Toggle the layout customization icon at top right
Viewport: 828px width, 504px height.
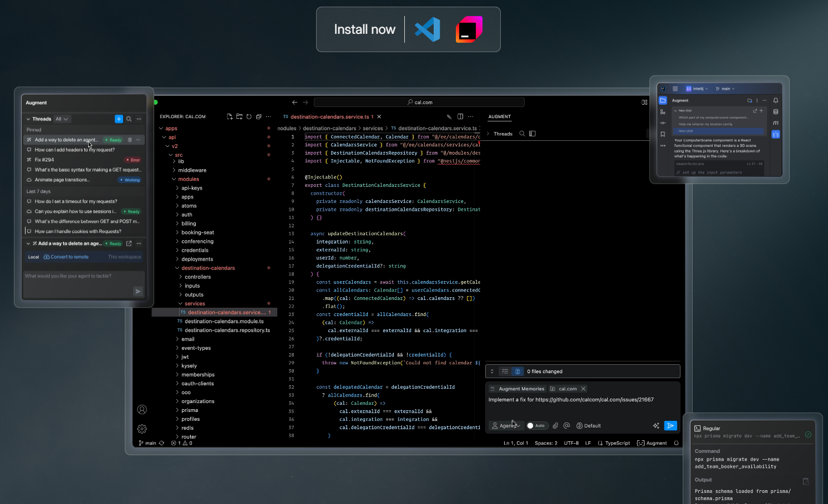(x=644, y=102)
